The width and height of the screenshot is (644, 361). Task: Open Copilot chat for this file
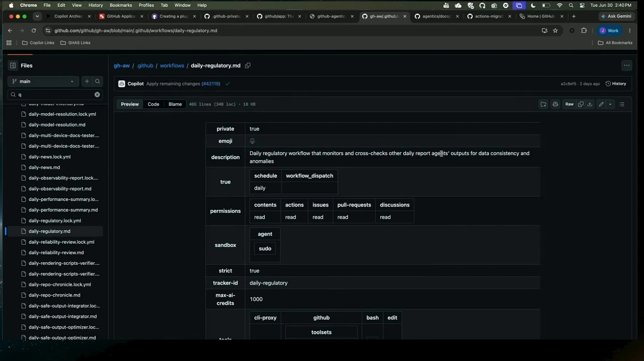[555, 104]
